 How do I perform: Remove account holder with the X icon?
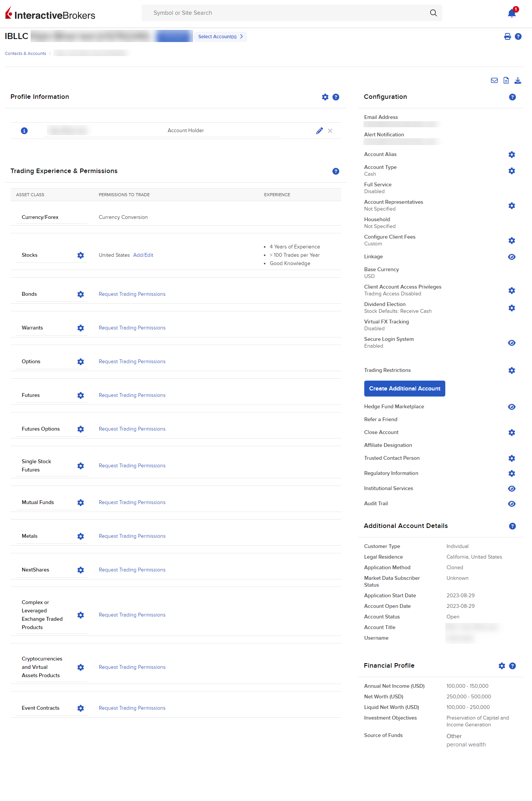pos(330,131)
